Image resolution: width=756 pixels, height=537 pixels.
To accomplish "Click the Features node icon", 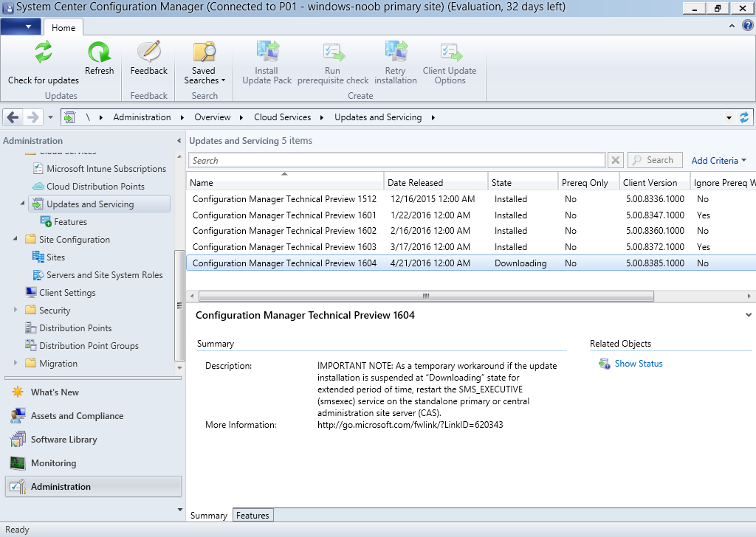I will pyautogui.click(x=46, y=221).
